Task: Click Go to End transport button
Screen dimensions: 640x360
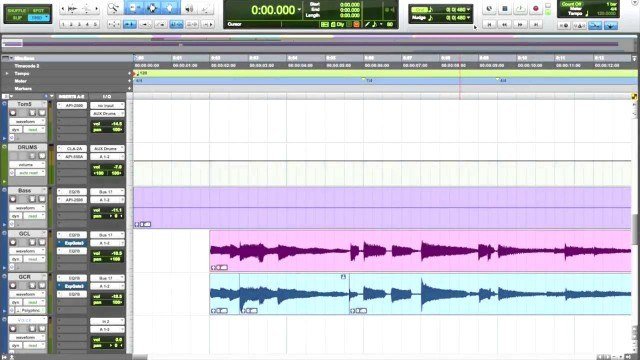Action: point(536,24)
